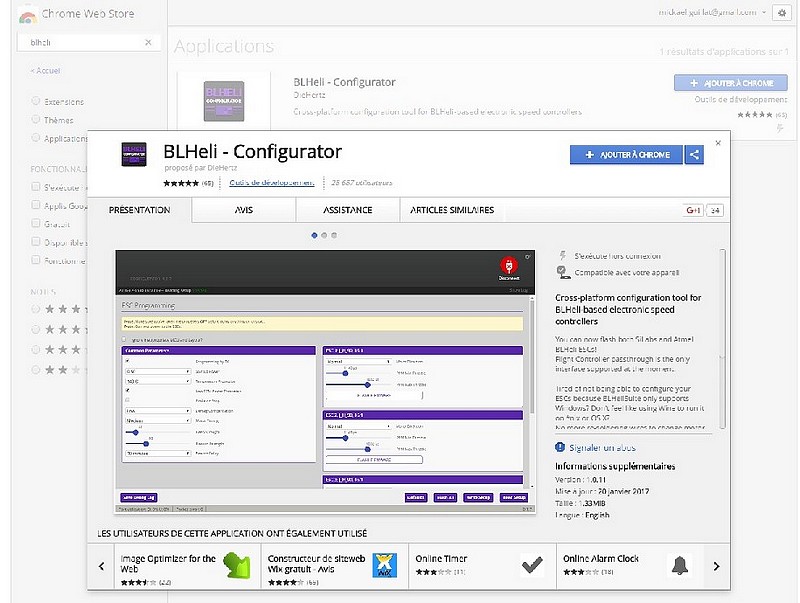Viewport: 800px width, 603px height.
Task: Select the Applications radio button
Action: (x=36, y=138)
